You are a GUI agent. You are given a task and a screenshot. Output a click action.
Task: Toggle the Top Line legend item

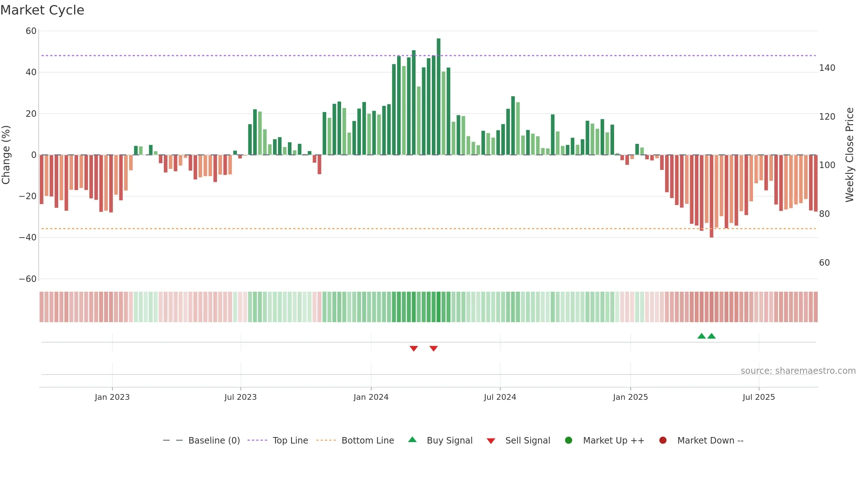(278, 440)
